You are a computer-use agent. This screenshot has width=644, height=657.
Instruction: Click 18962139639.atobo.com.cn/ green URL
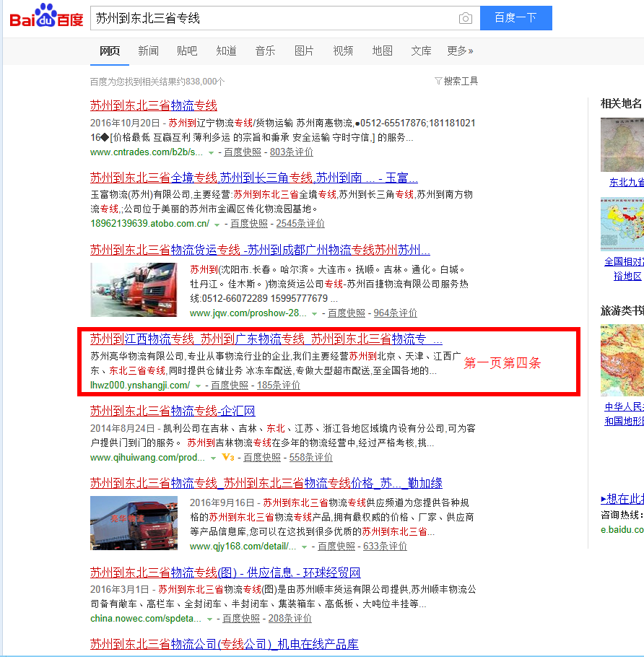click(x=149, y=224)
